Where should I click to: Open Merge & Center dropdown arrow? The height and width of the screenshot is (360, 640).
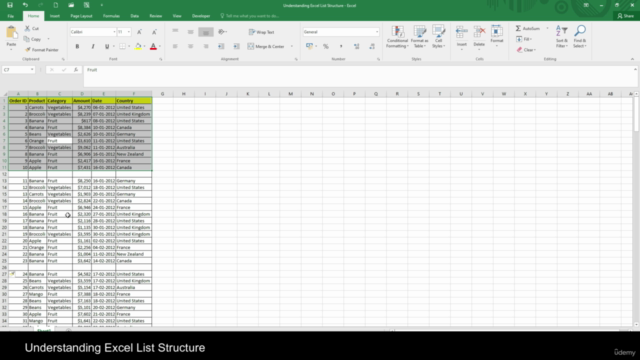[x=292, y=47]
